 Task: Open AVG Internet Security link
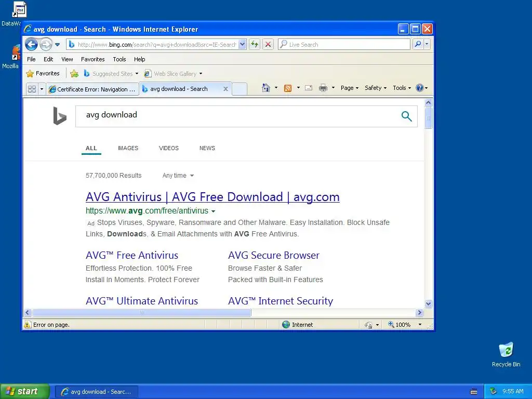280,301
